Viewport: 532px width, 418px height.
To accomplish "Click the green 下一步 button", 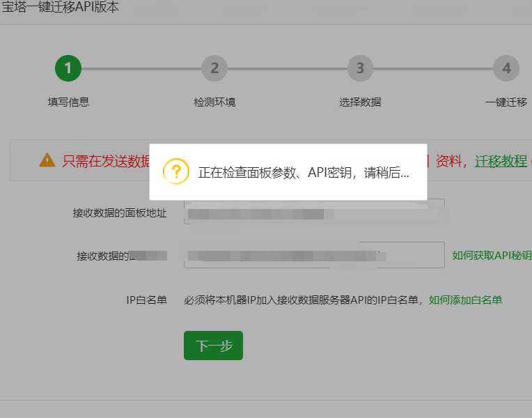I will point(213,346).
